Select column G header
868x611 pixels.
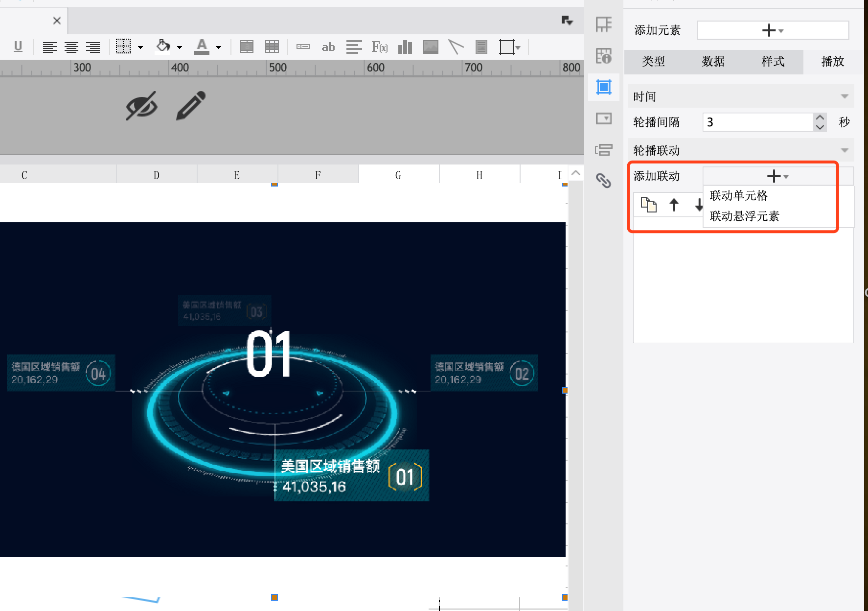(x=398, y=175)
